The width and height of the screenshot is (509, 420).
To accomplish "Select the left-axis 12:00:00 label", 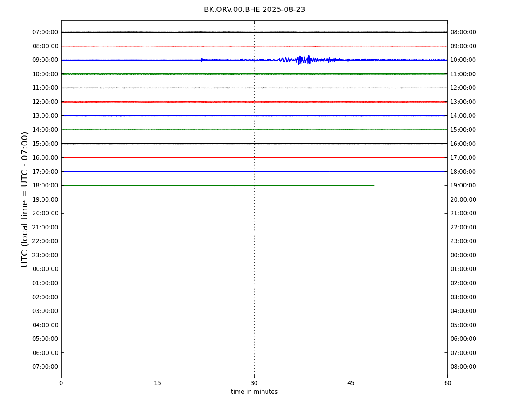I will point(45,102).
